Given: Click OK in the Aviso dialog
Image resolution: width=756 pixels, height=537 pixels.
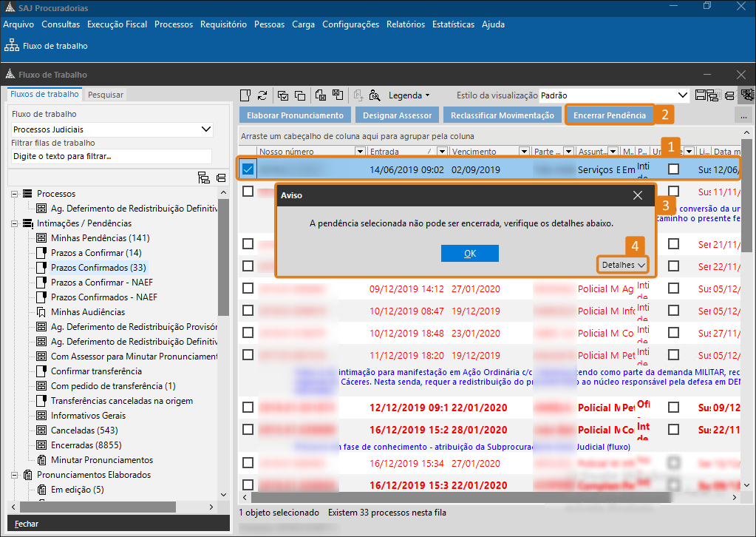Looking at the screenshot, I should (x=469, y=253).
